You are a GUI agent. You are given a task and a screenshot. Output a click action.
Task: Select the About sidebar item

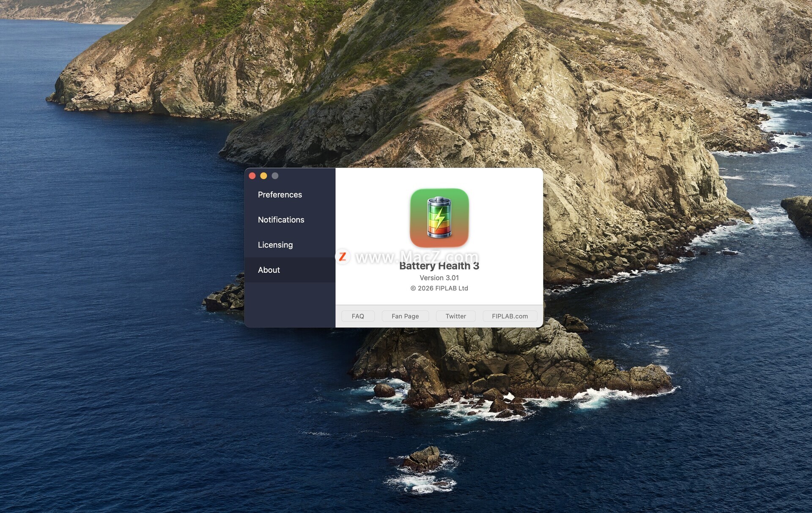(x=269, y=270)
